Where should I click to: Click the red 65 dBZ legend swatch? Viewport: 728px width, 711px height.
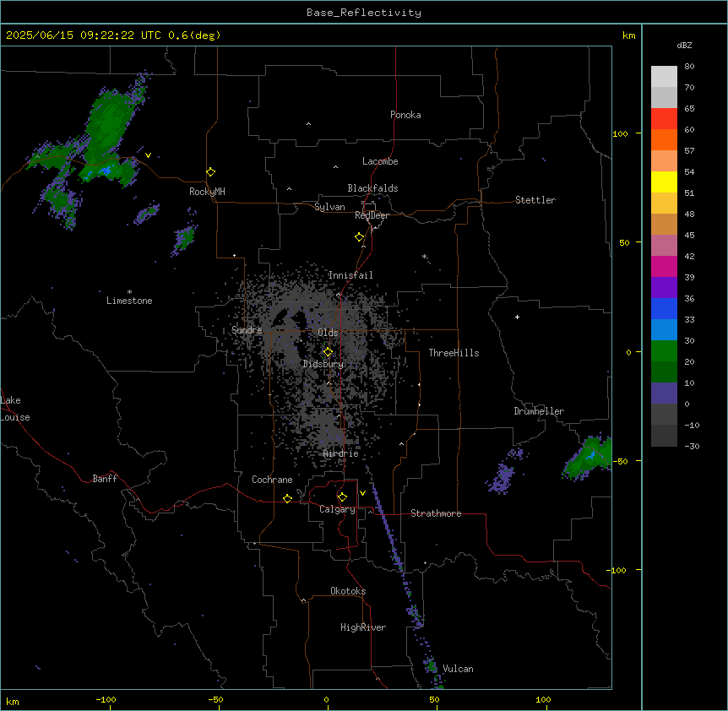click(x=664, y=119)
